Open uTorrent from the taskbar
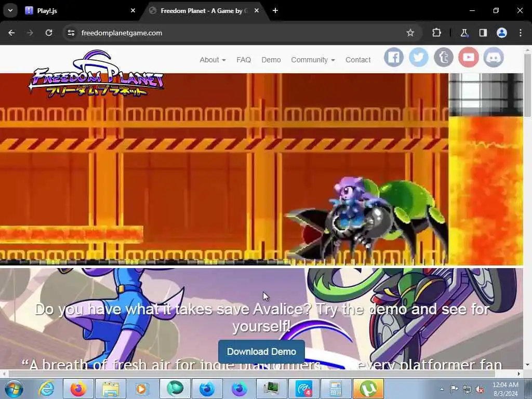 (368, 389)
